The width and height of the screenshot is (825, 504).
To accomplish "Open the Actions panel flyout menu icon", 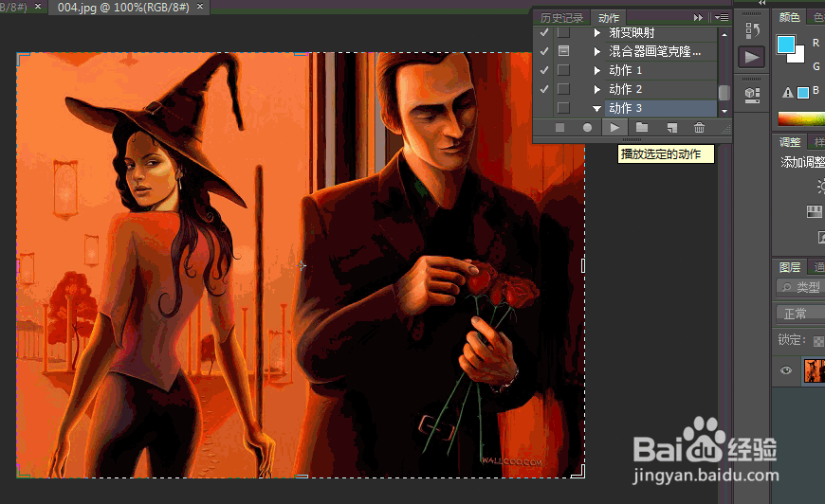I will click(x=722, y=17).
